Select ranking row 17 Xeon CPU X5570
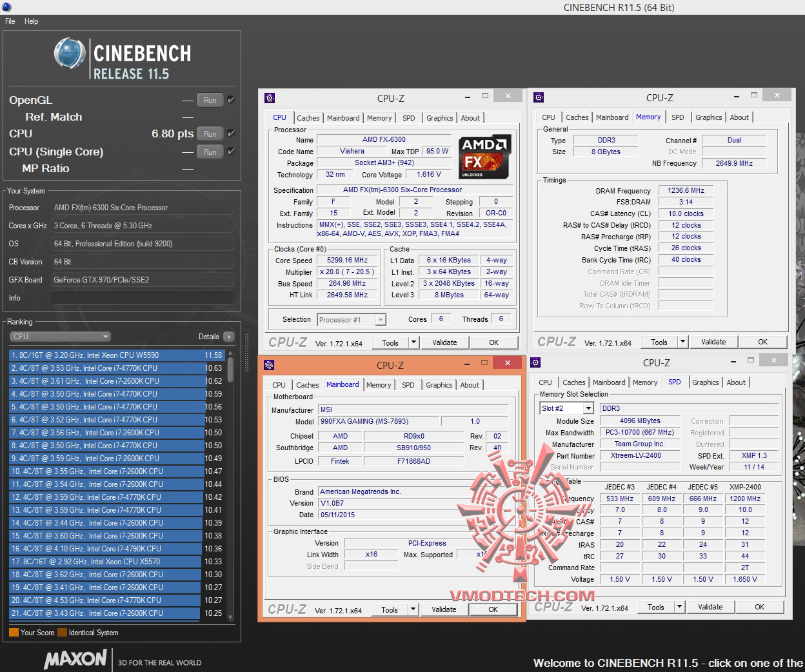The width and height of the screenshot is (805, 672). (x=117, y=562)
